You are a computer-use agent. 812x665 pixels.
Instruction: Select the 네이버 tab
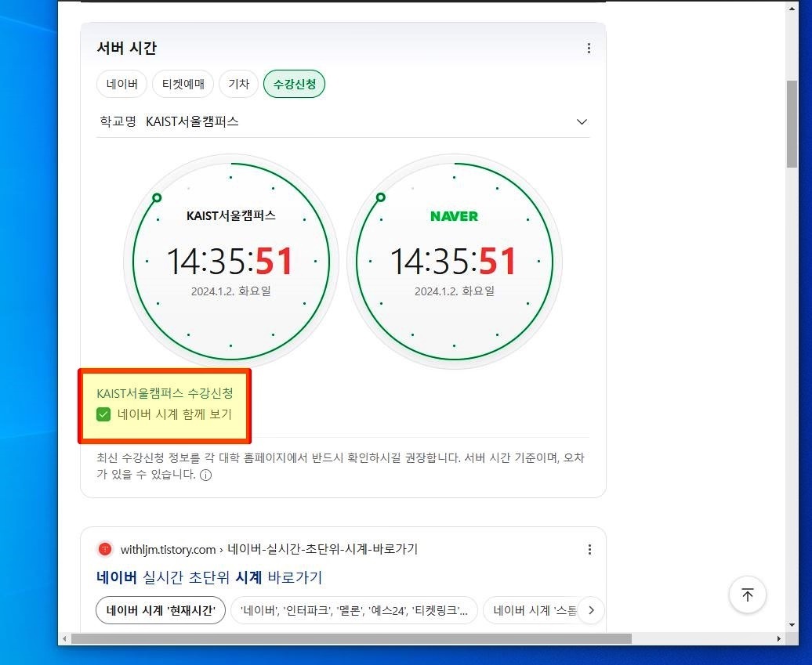(x=121, y=84)
